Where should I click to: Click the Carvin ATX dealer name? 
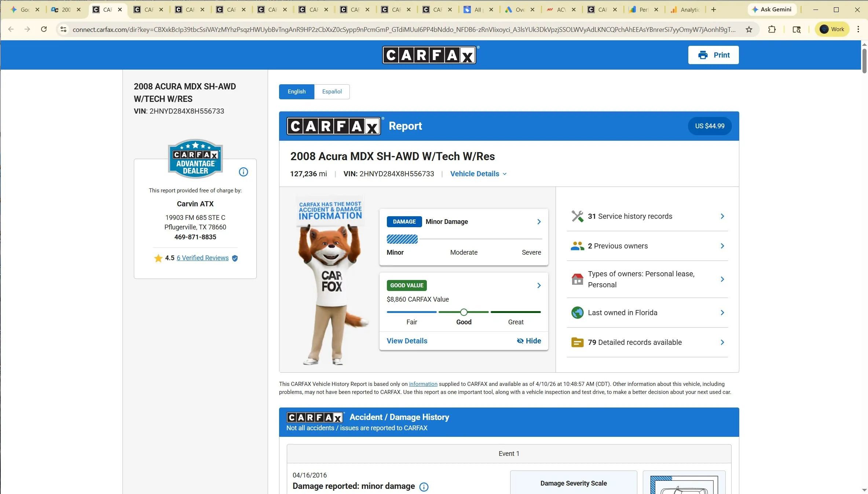click(195, 204)
